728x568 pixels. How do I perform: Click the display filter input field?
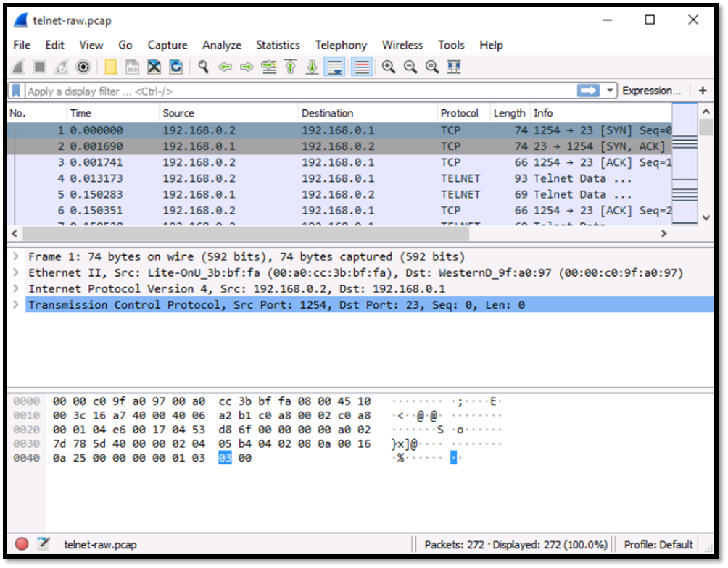(299, 91)
